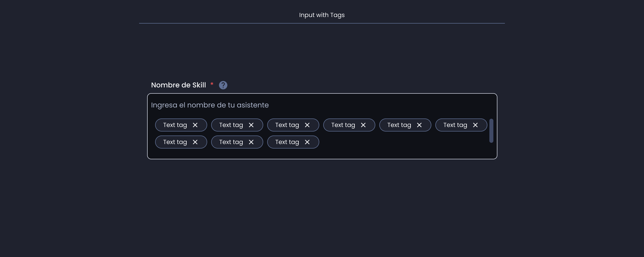Viewport: 644px width, 257px height.
Task: Remove the fifth Text tag in the top row
Action: click(419, 125)
